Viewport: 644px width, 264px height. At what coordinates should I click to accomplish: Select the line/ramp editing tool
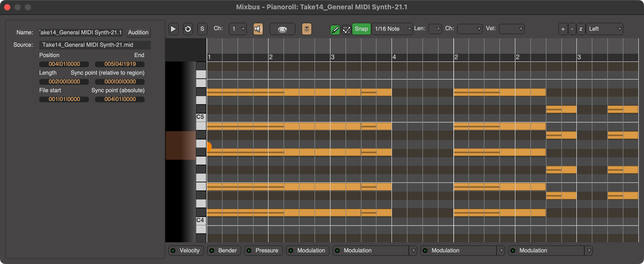pyautogui.click(x=346, y=29)
